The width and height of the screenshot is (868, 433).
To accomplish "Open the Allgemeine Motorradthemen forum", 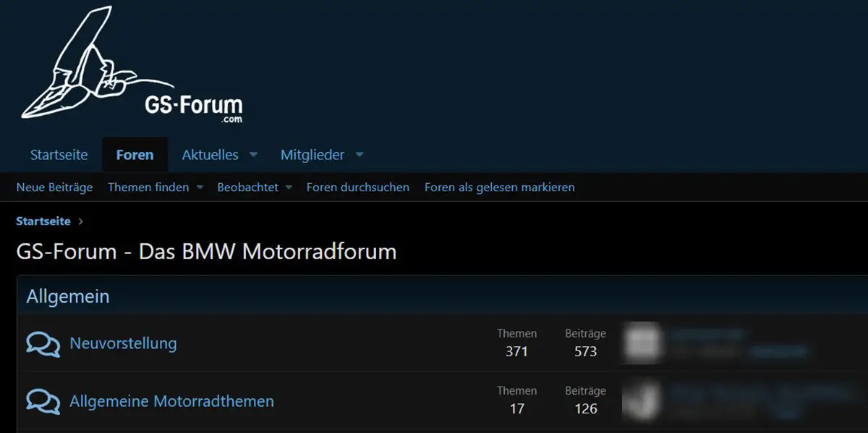I will pos(171,400).
